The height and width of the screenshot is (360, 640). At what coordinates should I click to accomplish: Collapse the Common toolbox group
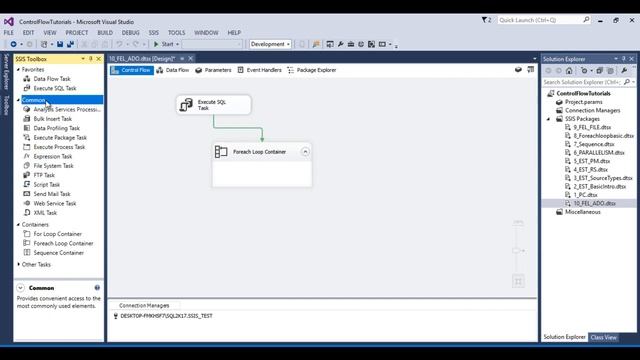point(18,100)
